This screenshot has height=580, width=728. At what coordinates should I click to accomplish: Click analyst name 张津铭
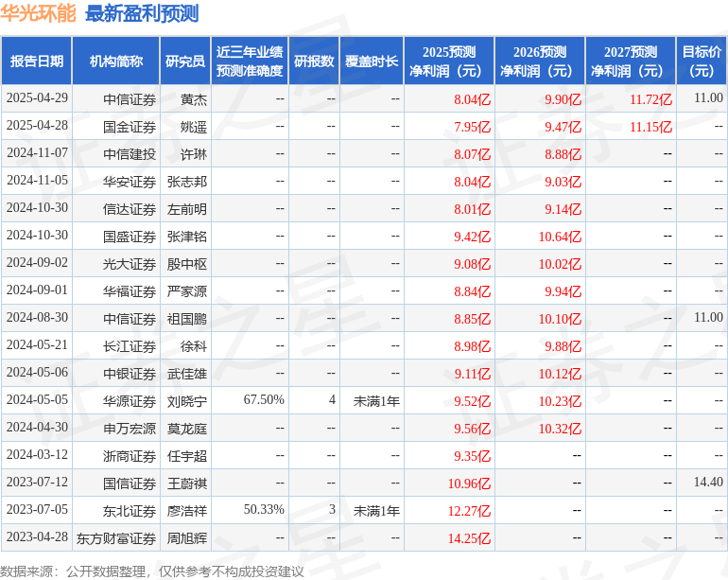click(187, 237)
